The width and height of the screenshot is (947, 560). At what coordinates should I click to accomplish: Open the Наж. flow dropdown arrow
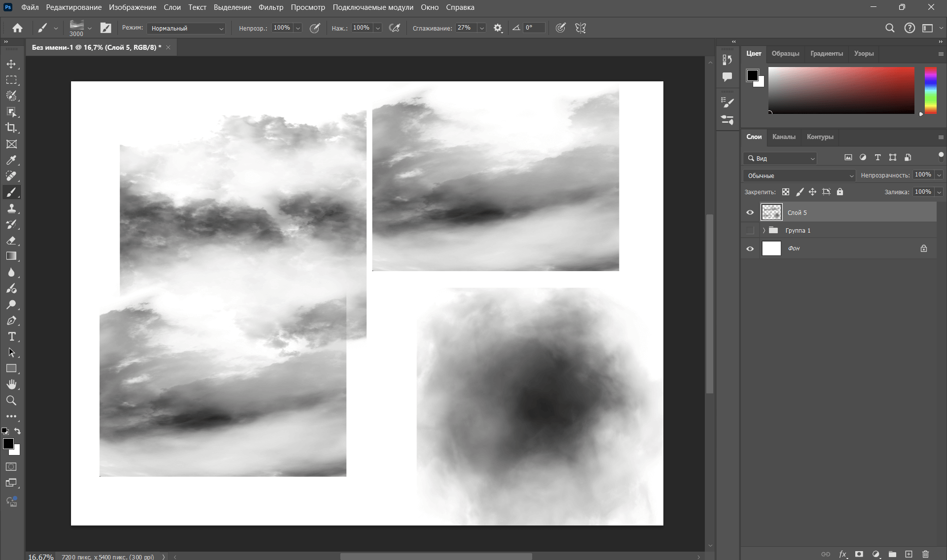378,28
